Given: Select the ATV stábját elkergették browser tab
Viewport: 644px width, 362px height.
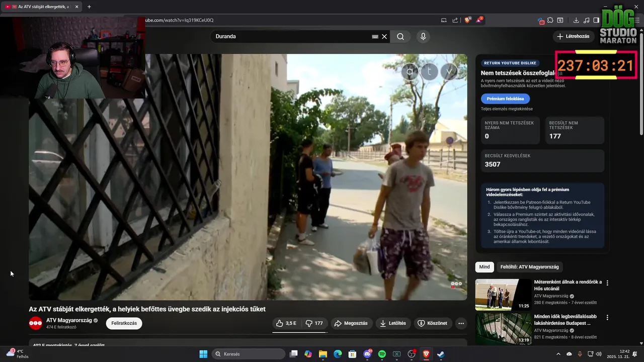Looking at the screenshot, I should (x=41, y=7).
